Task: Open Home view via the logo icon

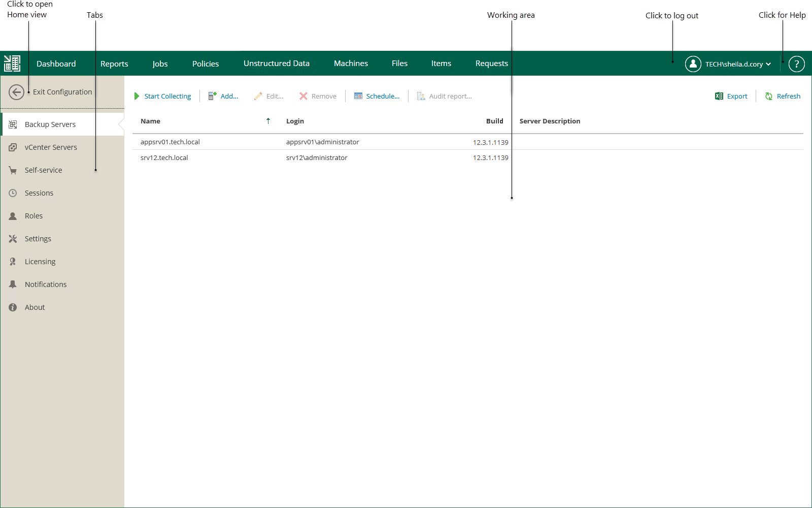Action: click(x=12, y=63)
